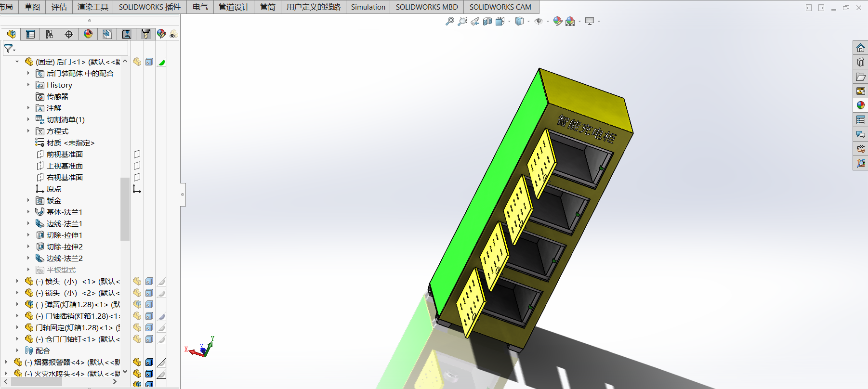Open the ConfigurationManager tab

[50, 34]
